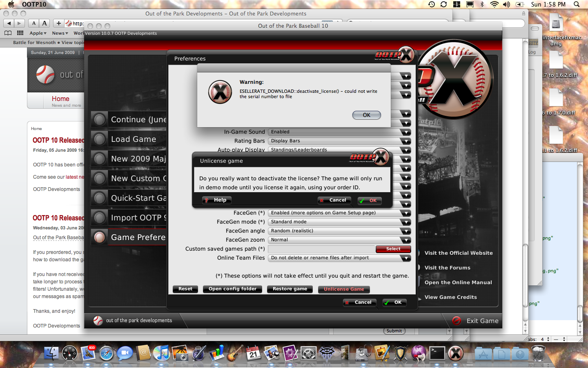Open the Rating Bars dropdown

click(339, 141)
